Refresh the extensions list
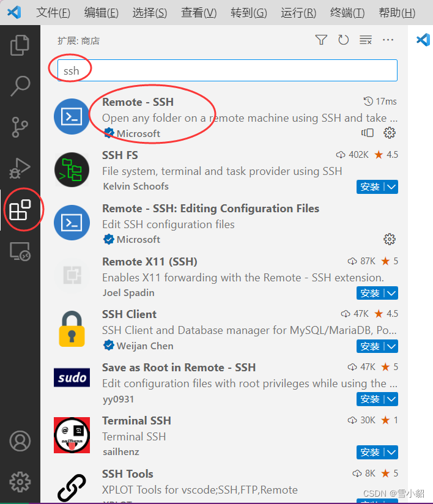The width and height of the screenshot is (433, 504). [343, 40]
